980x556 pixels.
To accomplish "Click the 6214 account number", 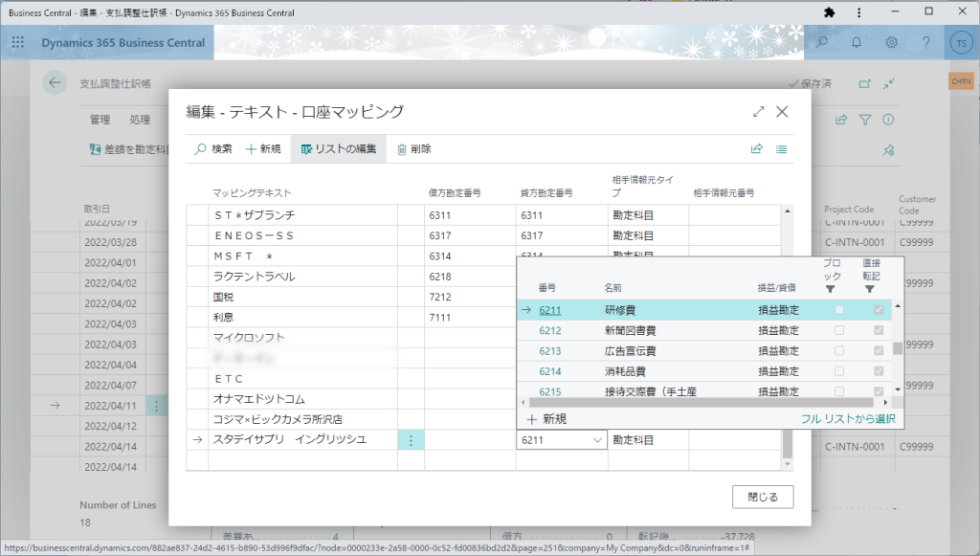I will [x=550, y=371].
